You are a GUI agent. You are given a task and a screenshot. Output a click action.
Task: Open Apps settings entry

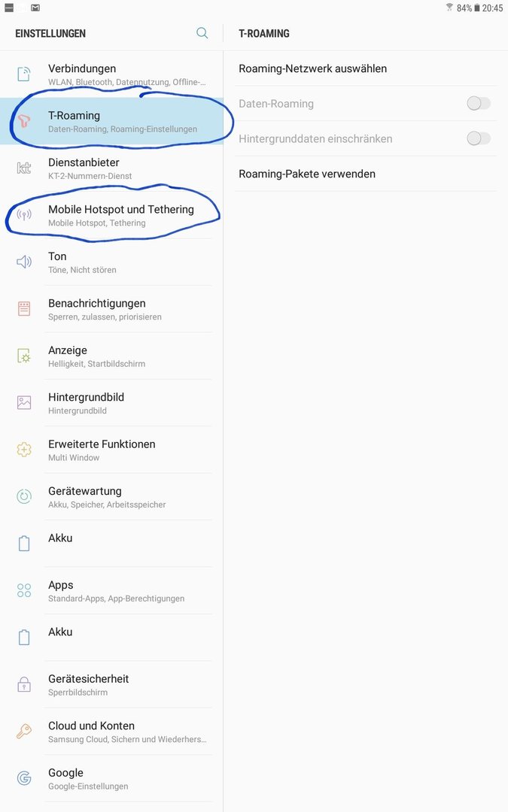click(111, 591)
